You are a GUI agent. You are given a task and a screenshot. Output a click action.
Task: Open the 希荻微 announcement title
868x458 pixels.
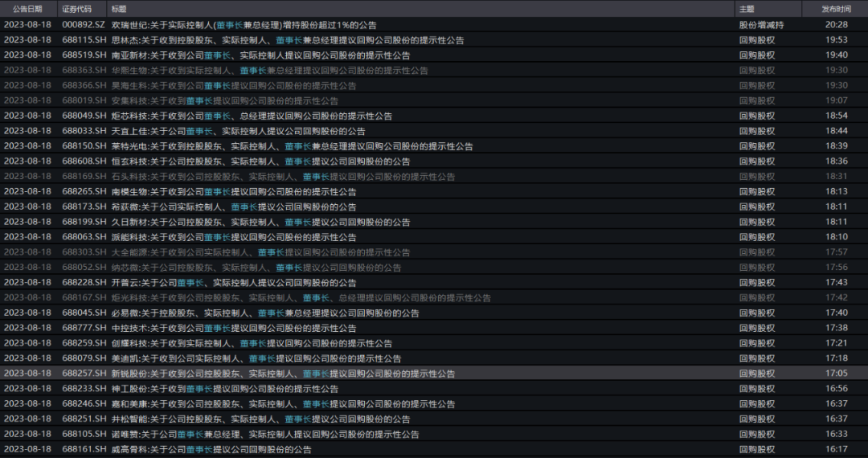(x=234, y=207)
